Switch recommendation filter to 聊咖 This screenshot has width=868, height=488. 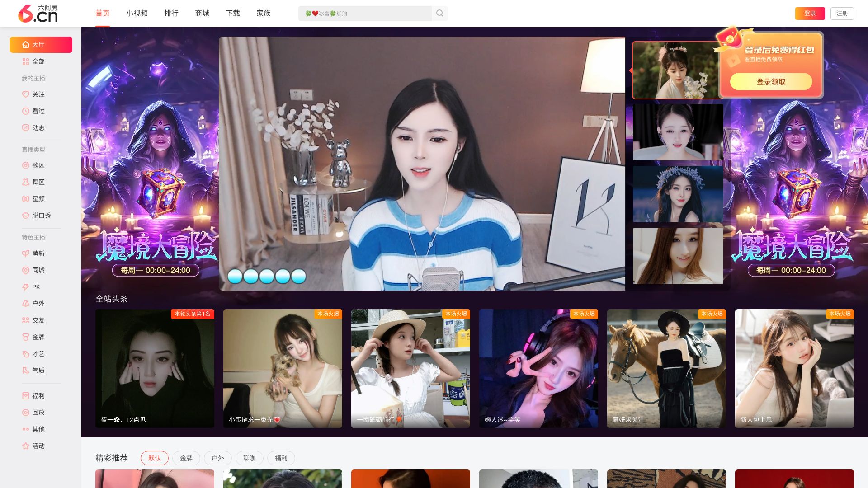[x=249, y=458]
